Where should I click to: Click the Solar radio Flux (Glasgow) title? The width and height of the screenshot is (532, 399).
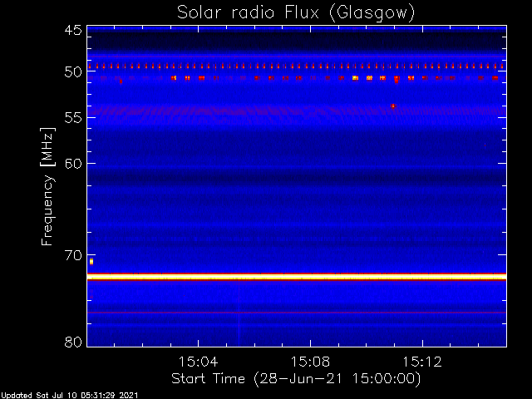coord(296,13)
